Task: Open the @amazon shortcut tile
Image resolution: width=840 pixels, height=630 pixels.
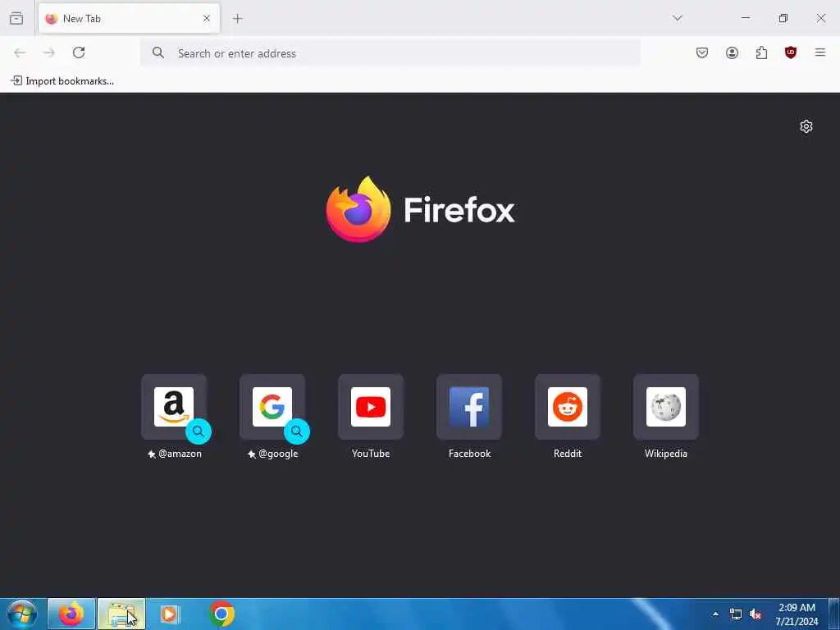Action: coord(174,407)
